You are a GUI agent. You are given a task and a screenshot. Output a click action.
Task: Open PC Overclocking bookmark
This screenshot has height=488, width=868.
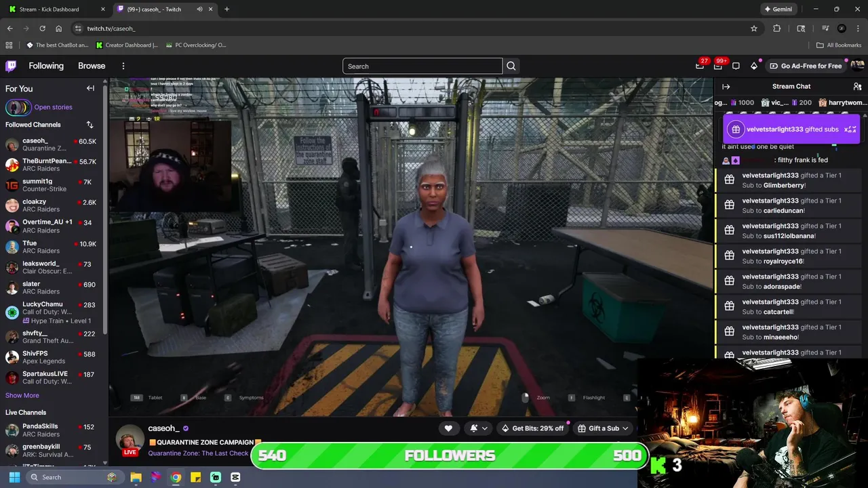pos(195,45)
